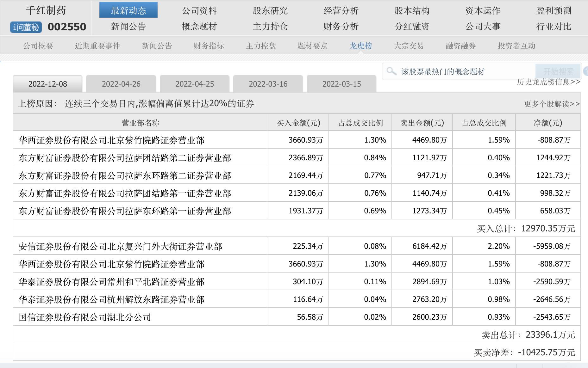This screenshot has height=368, width=588.
Task: Select the 融资融券 sub-tab
Action: 461,46
